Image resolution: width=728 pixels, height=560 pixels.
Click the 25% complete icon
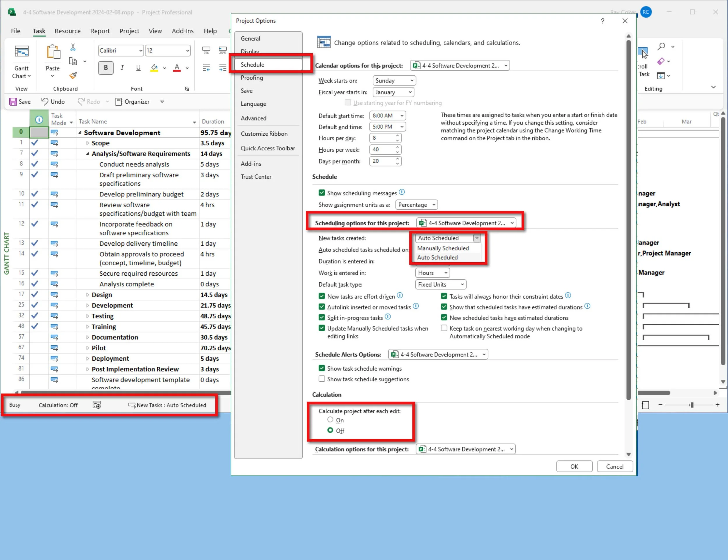coord(223,50)
